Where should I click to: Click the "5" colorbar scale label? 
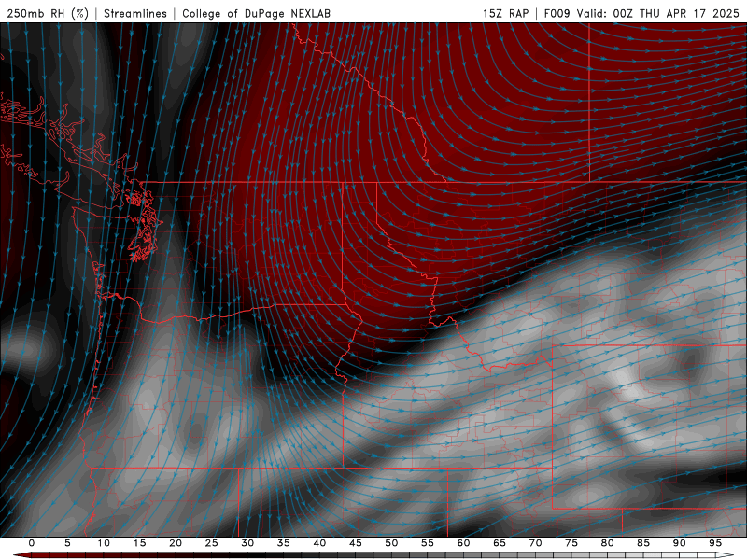click(x=67, y=543)
